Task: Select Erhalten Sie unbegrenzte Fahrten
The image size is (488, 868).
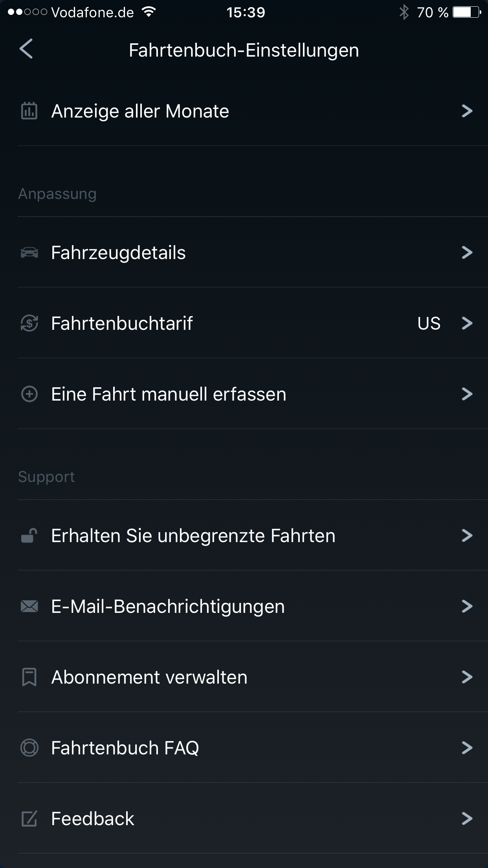Action: click(193, 535)
